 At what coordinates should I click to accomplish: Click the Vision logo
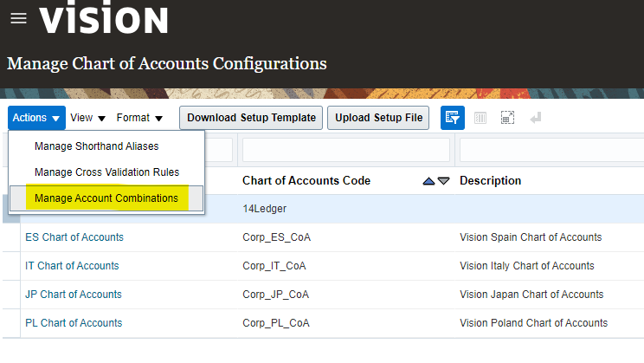[x=104, y=19]
